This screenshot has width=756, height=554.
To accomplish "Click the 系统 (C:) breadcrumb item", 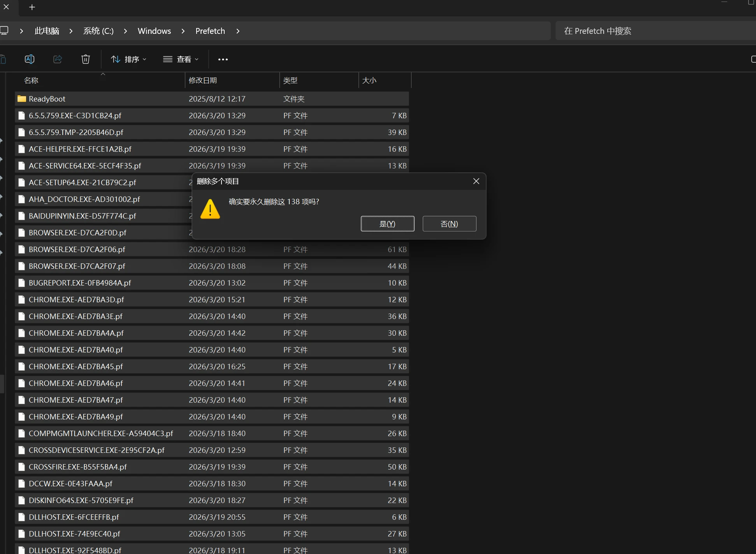I will click(x=98, y=31).
